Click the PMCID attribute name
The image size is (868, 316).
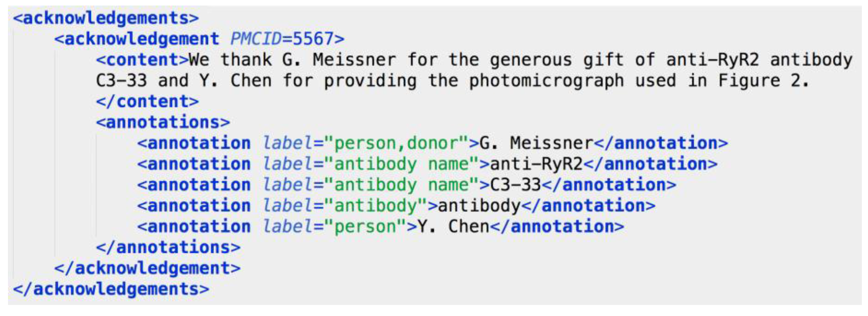tap(255, 39)
